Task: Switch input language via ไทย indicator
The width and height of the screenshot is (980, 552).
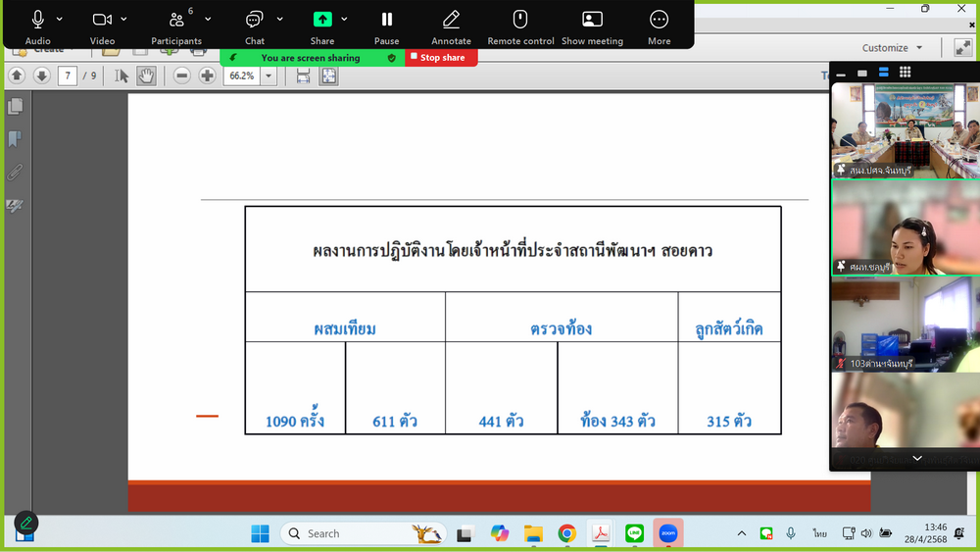Action: coord(819,533)
